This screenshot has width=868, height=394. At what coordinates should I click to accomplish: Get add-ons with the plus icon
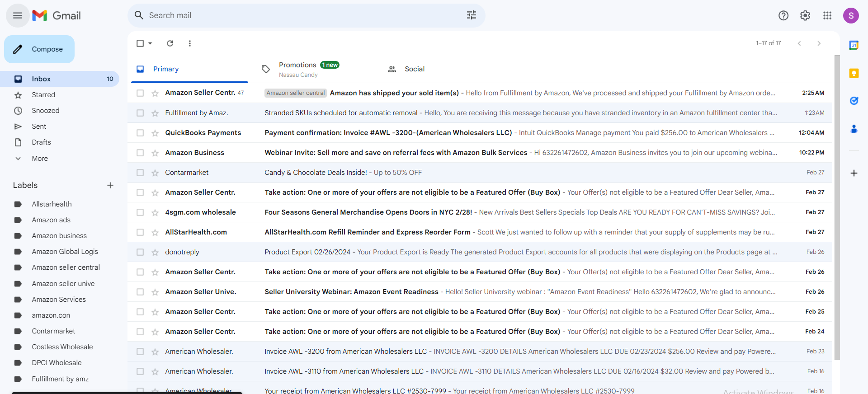tap(854, 173)
